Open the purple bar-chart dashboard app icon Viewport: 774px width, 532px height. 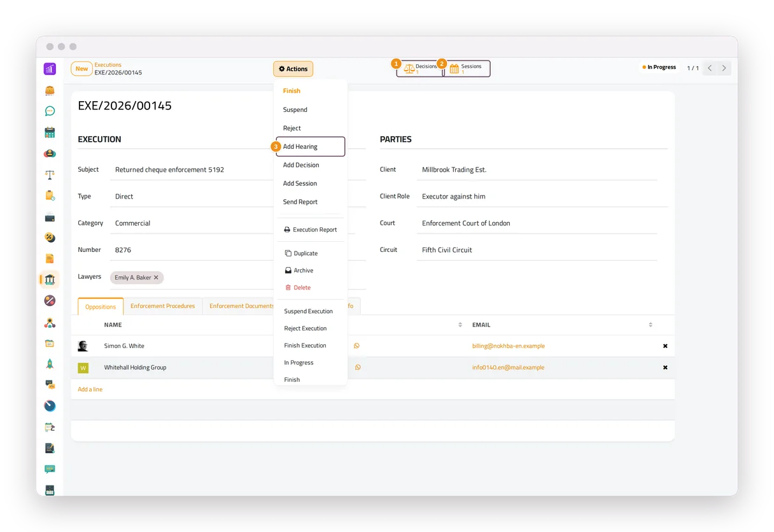tap(50, 69)
